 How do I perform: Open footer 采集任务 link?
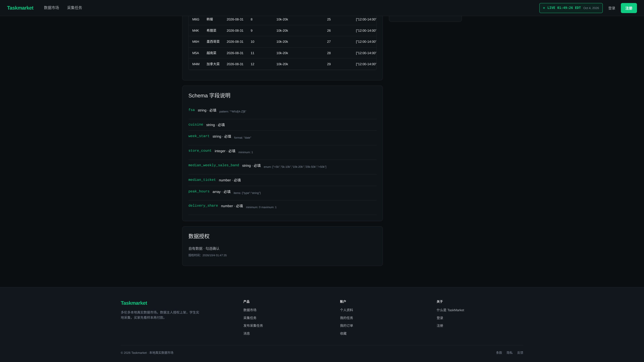tap(250, 318)
